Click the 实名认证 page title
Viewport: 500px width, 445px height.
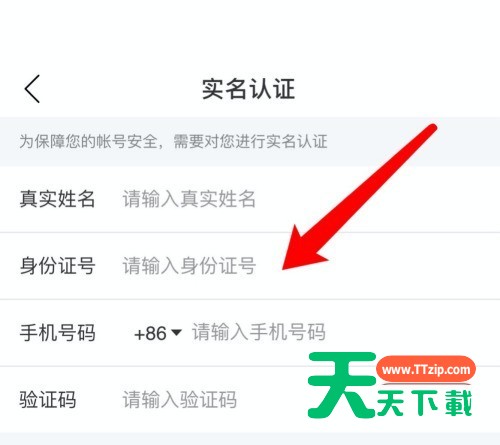click(x=249, y=89)
